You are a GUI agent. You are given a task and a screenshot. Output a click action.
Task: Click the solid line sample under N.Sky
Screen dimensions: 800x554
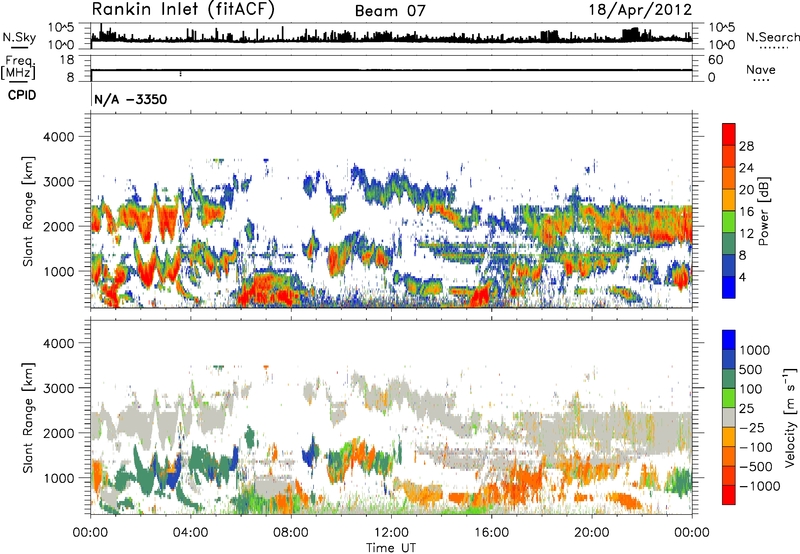[x=19, y=47]
